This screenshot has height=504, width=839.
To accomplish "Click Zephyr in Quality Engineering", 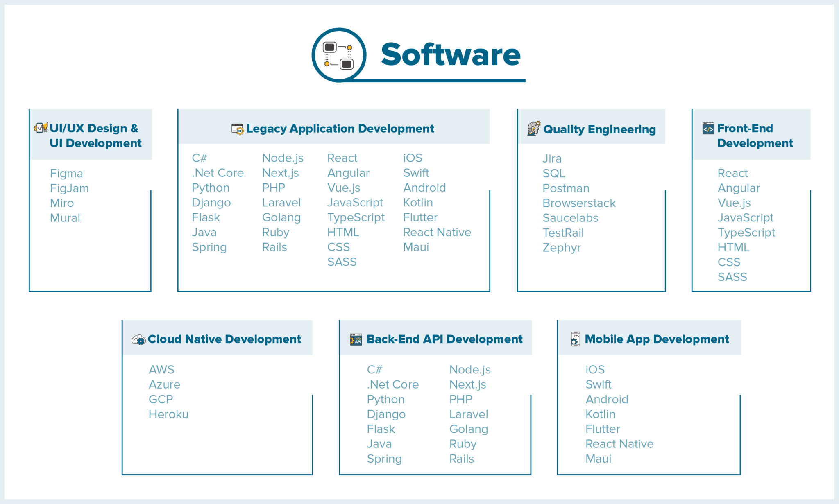I will pyautogui.click(x=562, y=248).
